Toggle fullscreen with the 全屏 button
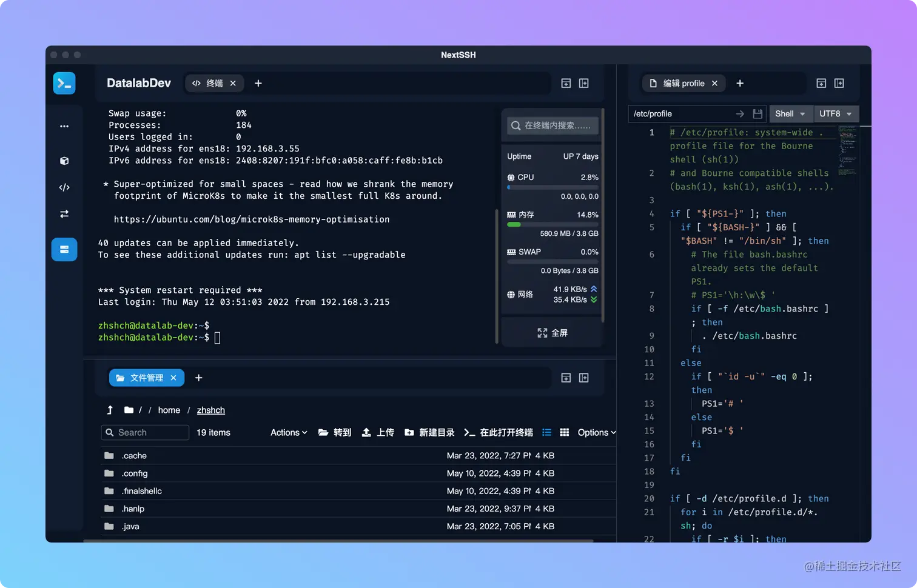The image size is (917, 588). coord(551,332)
